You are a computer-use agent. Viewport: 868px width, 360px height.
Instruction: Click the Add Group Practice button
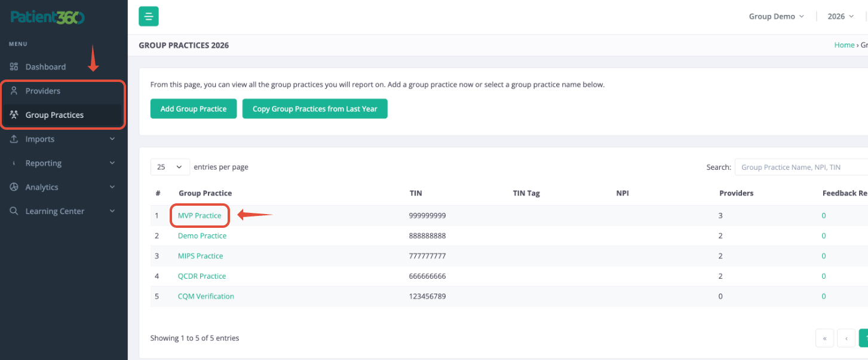tap(194, 109)
